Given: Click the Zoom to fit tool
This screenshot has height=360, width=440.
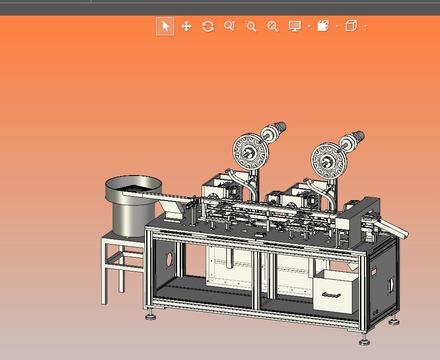Looking at the screenshot, I should [273, 26].
